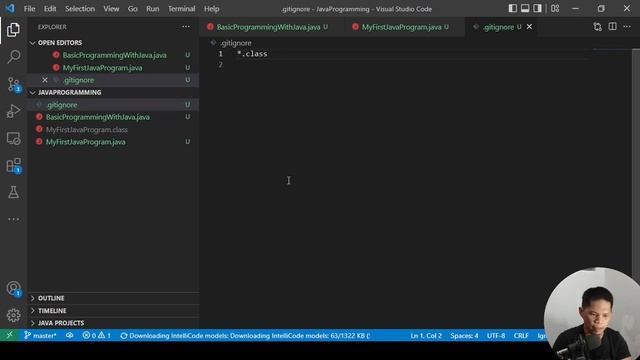Change end of line sequence CRLF

(521, 336)
